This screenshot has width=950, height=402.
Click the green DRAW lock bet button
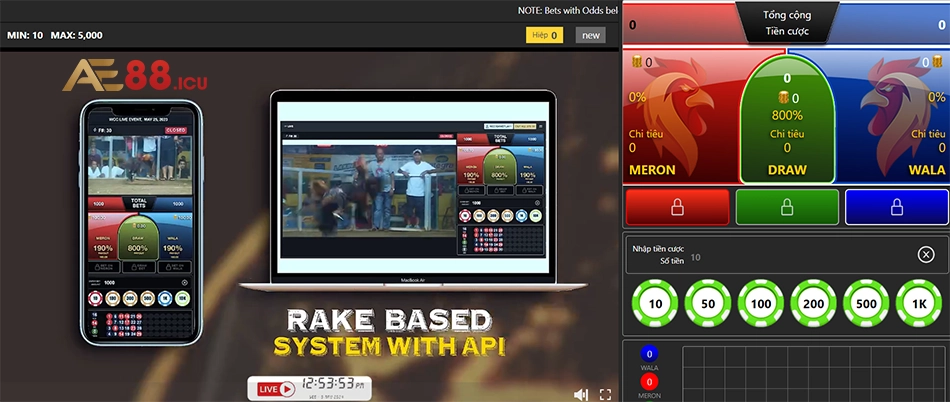(x=786, y=207)
